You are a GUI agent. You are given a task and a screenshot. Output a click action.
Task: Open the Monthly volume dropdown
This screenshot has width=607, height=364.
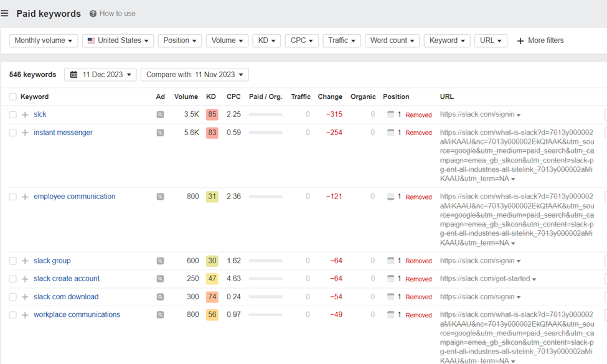point(44,40)
